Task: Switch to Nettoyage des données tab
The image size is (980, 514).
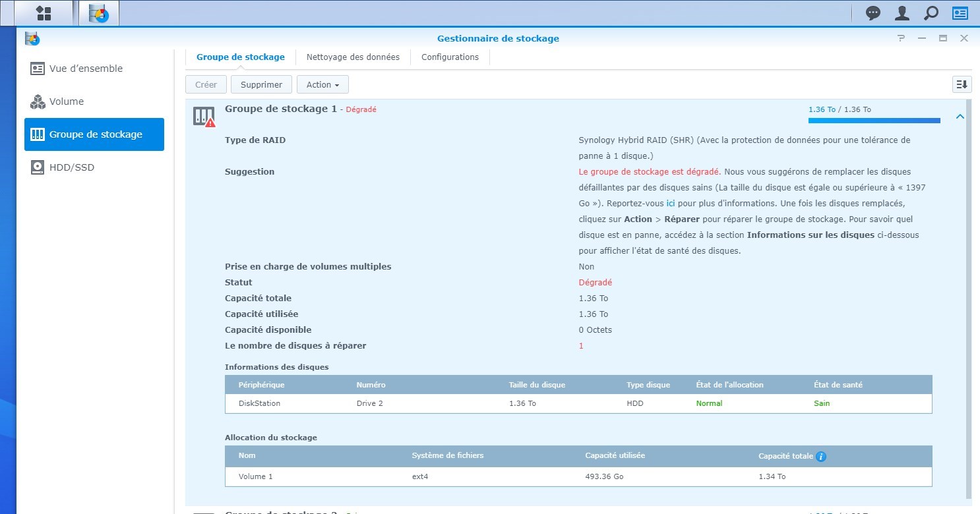Action: [x=353, y=57]
